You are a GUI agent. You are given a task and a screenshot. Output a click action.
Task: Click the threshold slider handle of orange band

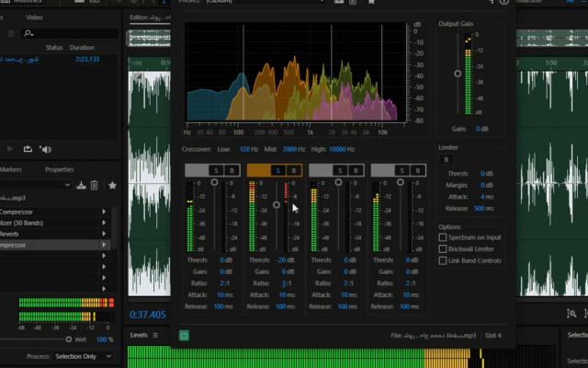tap(277, 204)
